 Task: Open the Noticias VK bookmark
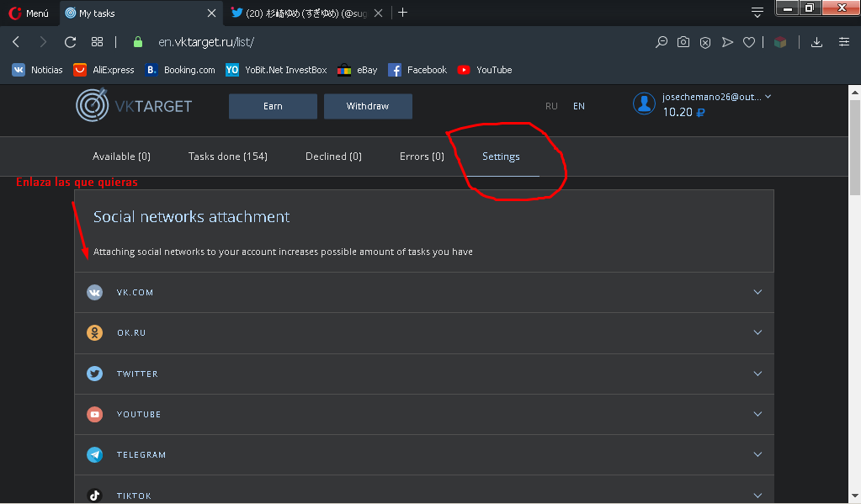point(37,70)
